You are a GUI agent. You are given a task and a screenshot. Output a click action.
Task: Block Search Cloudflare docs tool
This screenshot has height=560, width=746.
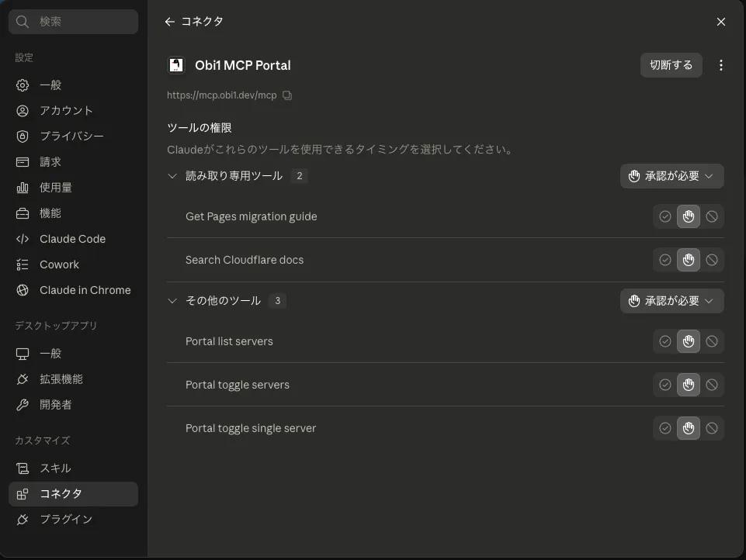(712, 260)
